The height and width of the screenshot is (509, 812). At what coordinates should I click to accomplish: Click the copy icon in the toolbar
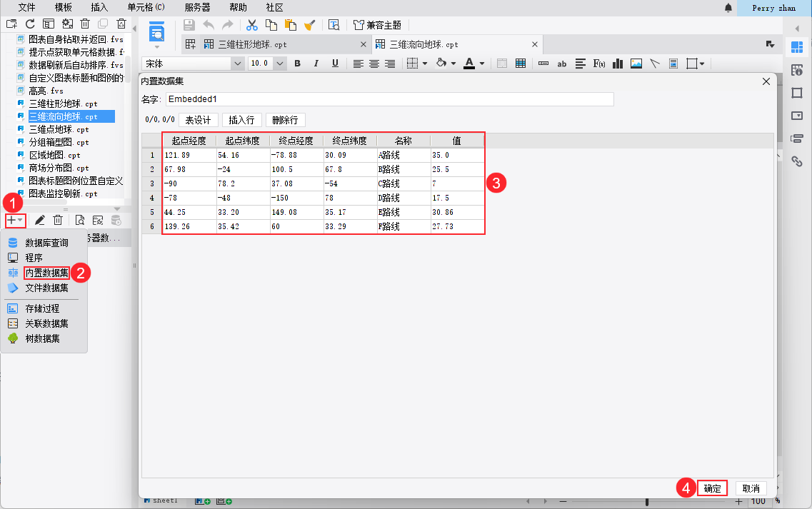click(271, 25)
